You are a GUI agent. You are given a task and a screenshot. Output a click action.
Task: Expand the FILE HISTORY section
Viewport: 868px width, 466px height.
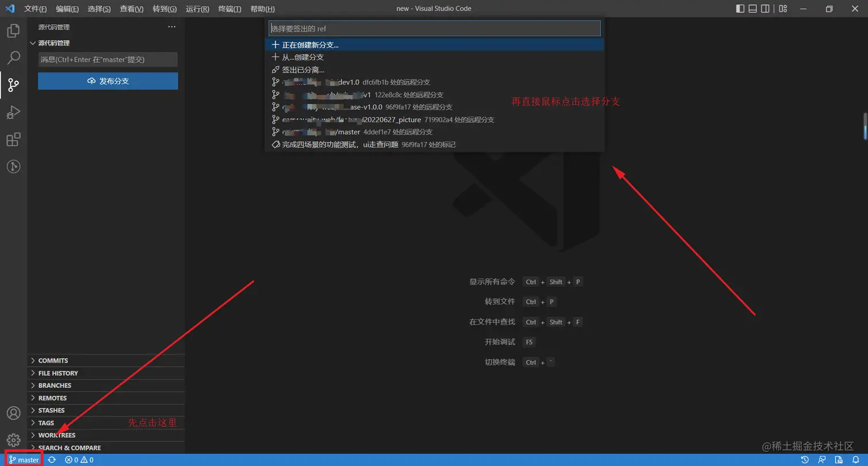tap(106, 373)
